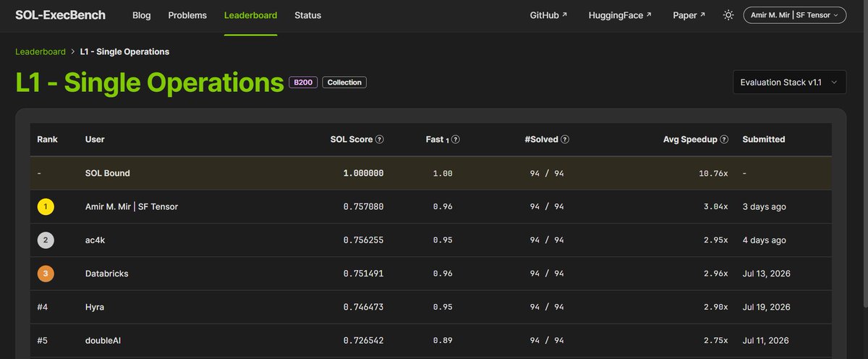Go to the Problems page

(x=187, y=15)
